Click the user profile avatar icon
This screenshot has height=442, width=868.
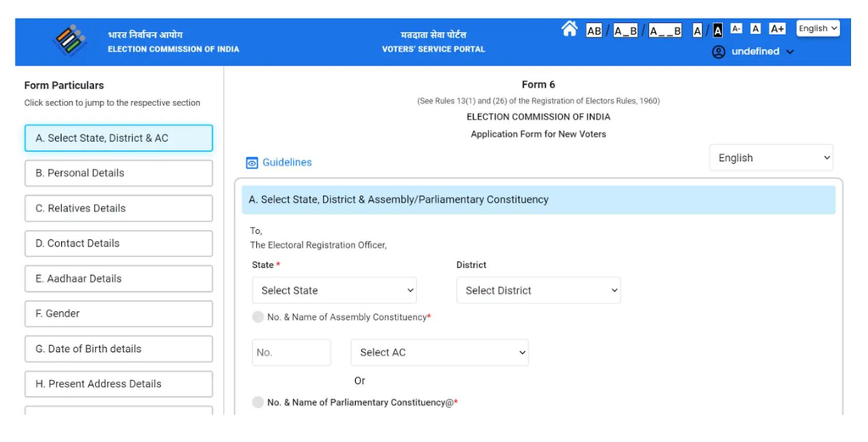719,52
